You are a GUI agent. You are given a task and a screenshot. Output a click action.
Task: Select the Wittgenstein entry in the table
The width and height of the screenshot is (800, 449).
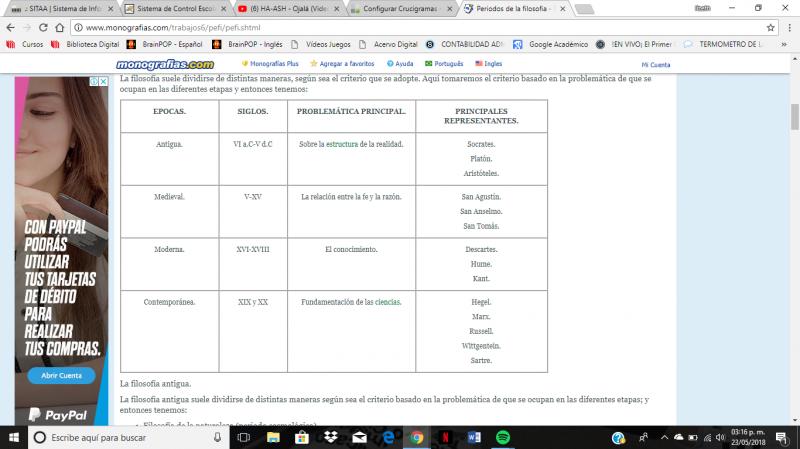click(481, 346)
